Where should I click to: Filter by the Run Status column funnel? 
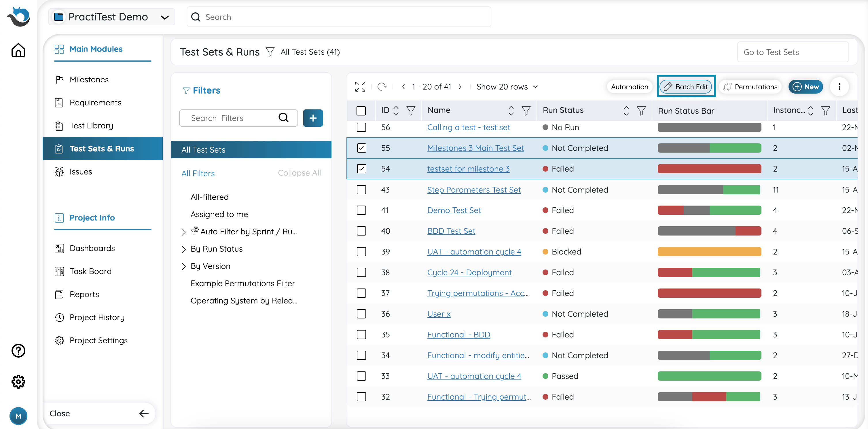point(641,111)
